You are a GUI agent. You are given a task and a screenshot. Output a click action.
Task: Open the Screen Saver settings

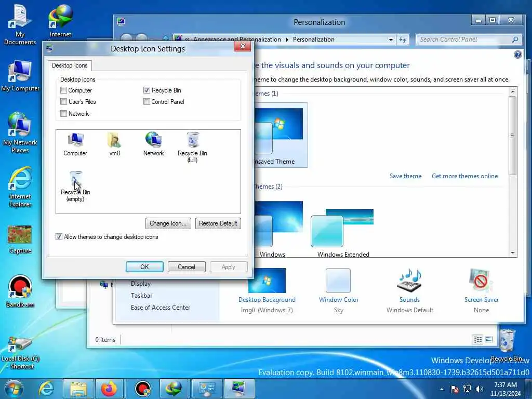(482, 290)
